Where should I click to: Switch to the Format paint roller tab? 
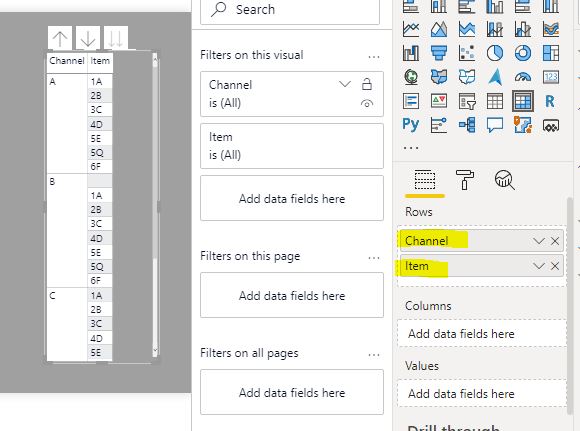click(465, 180)
